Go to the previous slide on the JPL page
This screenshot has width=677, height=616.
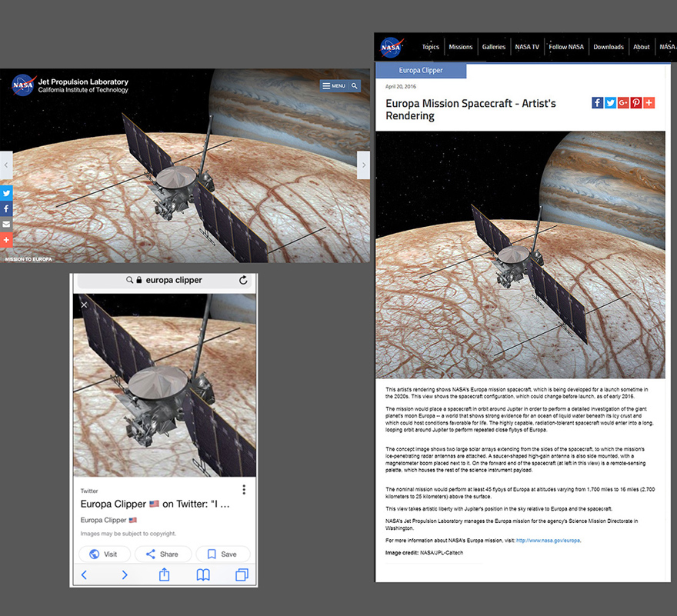(x=6, y=165)
